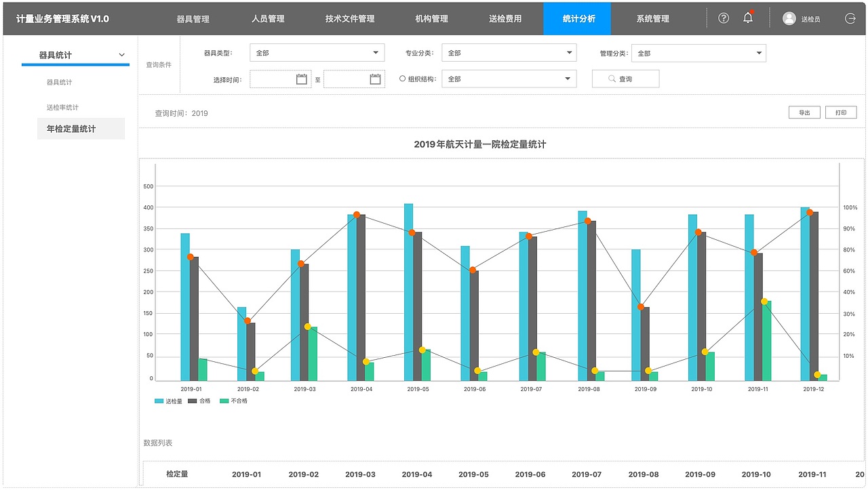Click the logout icon in the header
Image resolution: width=868 pixels, height=490 pixels.
point(850,18)
